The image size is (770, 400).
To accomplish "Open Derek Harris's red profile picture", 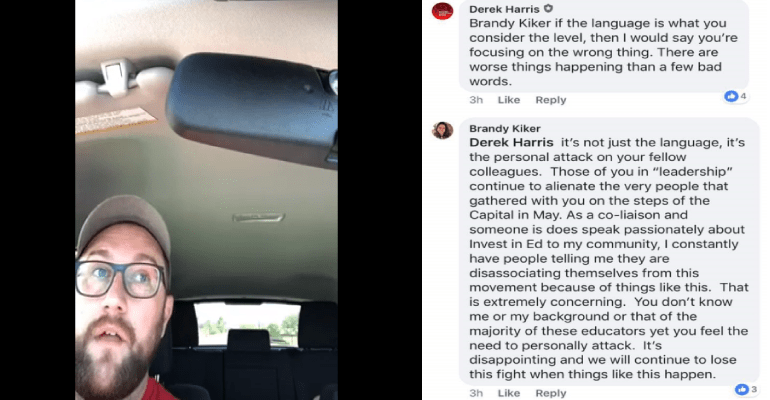I will coord(442,10).
